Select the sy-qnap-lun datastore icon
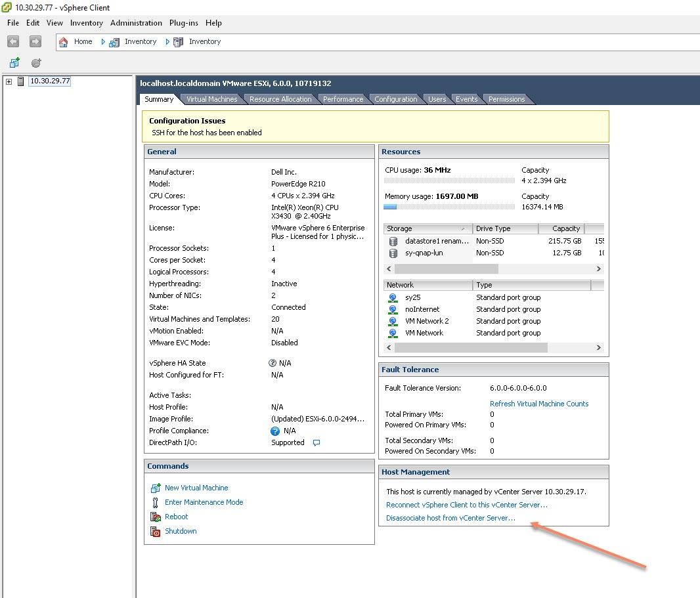 [393, 253]
